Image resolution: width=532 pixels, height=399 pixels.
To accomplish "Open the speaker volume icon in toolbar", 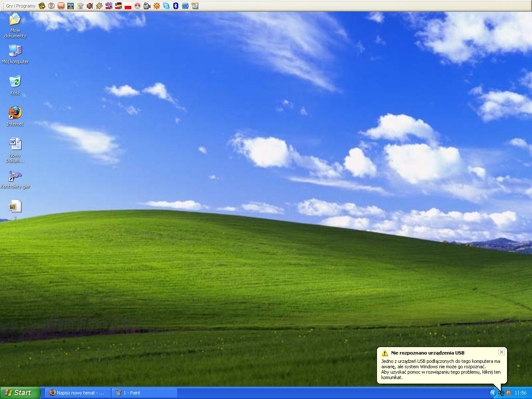I will point(90,6).
